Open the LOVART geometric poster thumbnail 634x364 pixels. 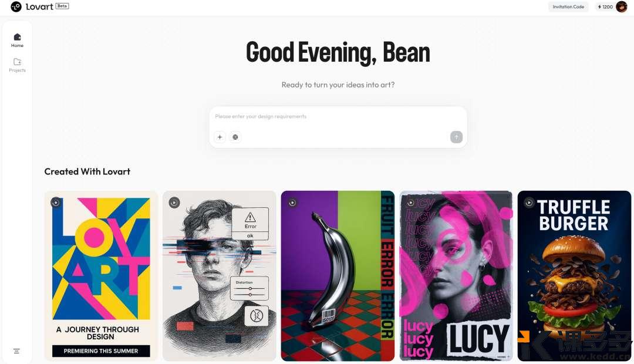pyautogui.click(x=101, y=276)
